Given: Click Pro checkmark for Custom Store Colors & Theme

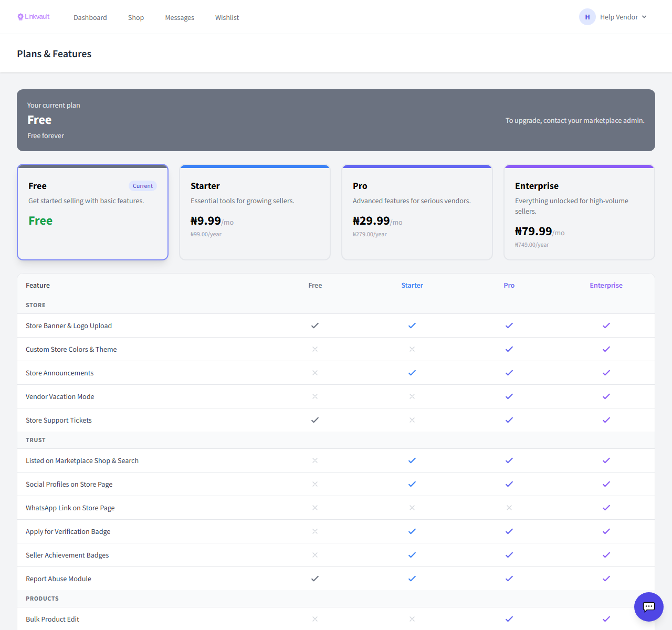Looking at the screenshot, I should 509,349.
